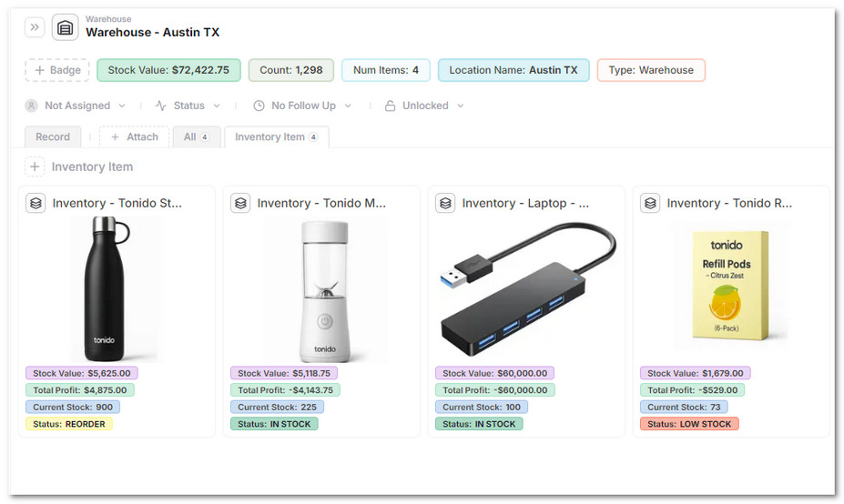
Task: Click Total Profit $4,875.00 badge
Action: [79, 390]
